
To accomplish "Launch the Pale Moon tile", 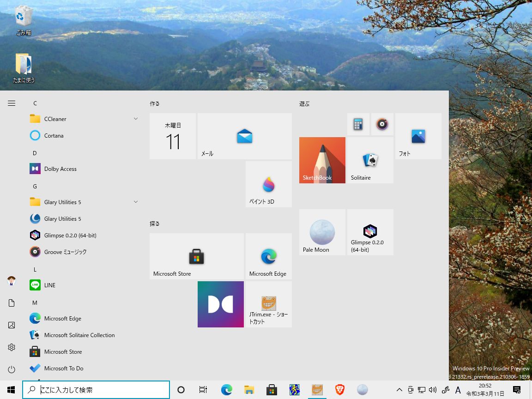I will point(322,232).
